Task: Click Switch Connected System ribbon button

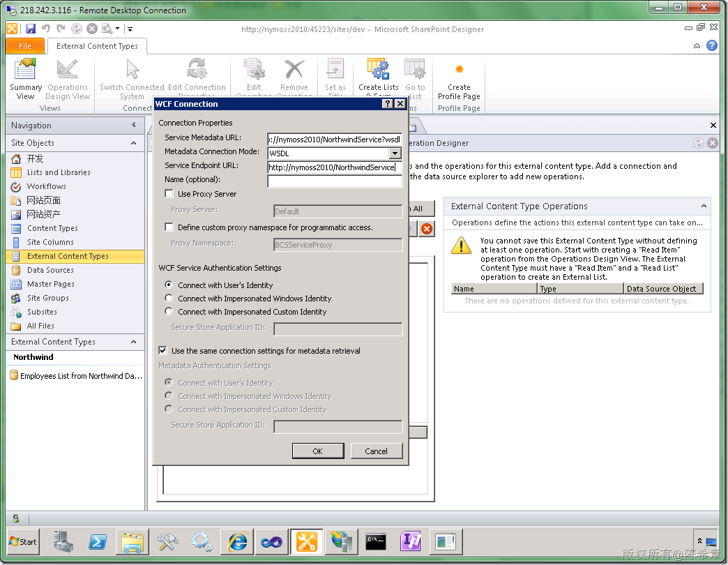Action: coord(132,79)
